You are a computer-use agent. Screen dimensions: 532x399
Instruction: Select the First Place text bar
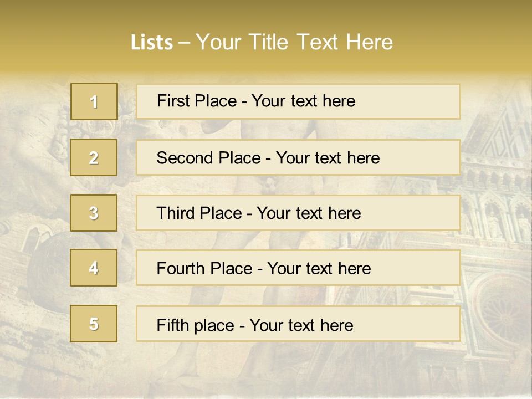[x=298, y=101]
